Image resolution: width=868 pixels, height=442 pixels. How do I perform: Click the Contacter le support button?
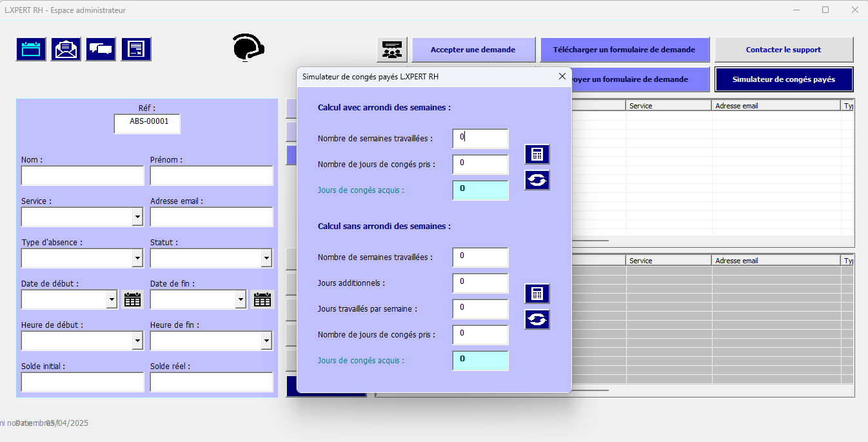(x=784, y=50)
